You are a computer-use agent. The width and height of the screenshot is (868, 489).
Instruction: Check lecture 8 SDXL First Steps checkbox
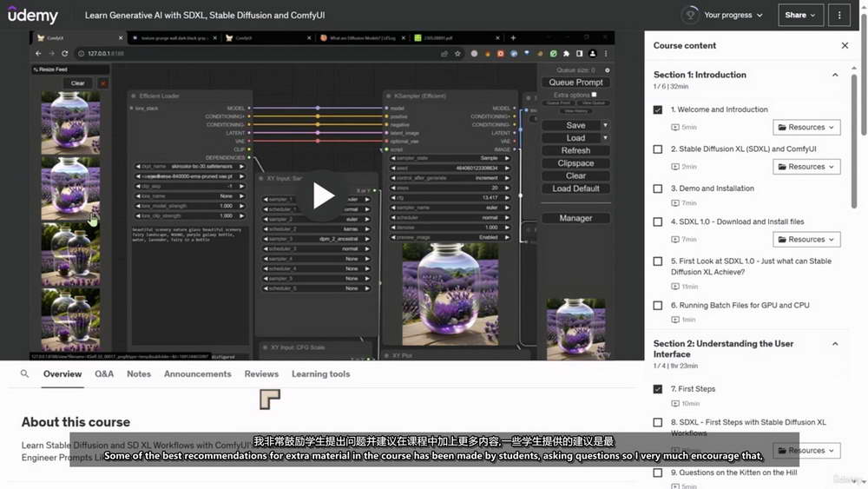(658, 422)
